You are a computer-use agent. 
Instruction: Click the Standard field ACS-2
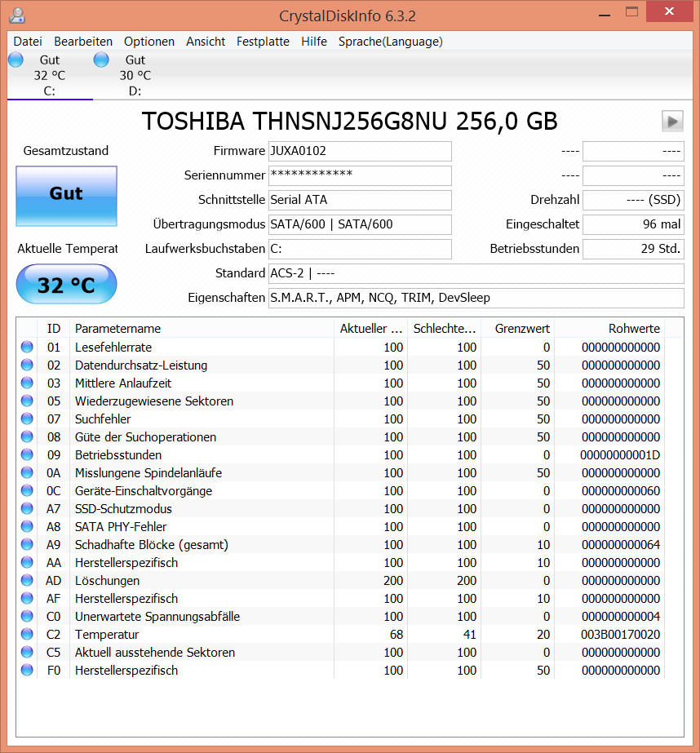coord(476,273)
